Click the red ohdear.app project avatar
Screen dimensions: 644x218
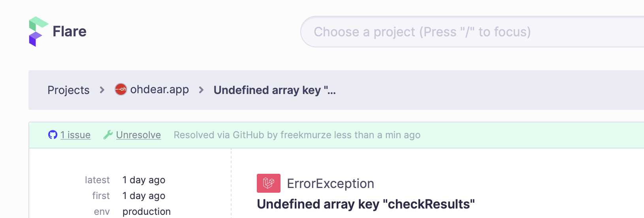click(x=121, y=90)
